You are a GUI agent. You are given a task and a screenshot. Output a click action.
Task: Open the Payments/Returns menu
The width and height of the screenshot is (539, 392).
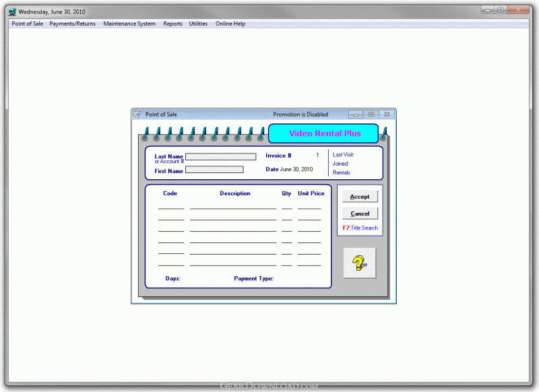(73, 24)
